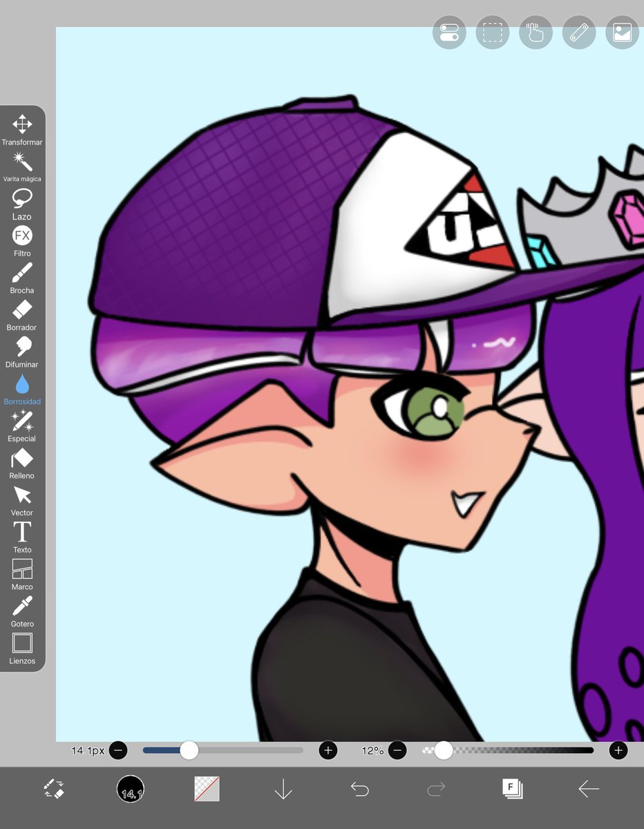Switch between brush and eraser
Viewport: 644px width, 829px height.
(x=53, y=789)
